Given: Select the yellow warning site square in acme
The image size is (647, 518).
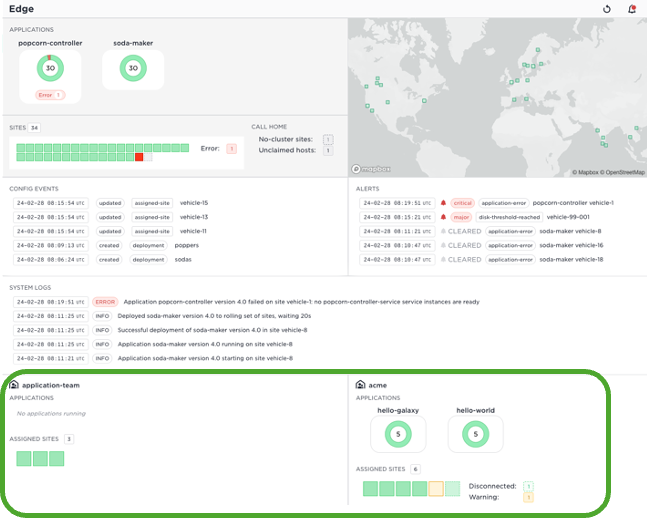Looking at the screenshot, I should click(x=436, y=489).
